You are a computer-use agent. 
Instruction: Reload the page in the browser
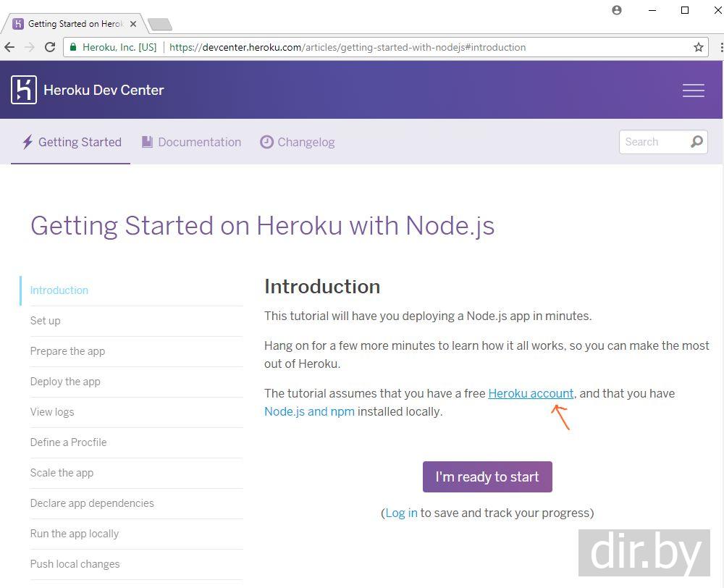point(50,47)
